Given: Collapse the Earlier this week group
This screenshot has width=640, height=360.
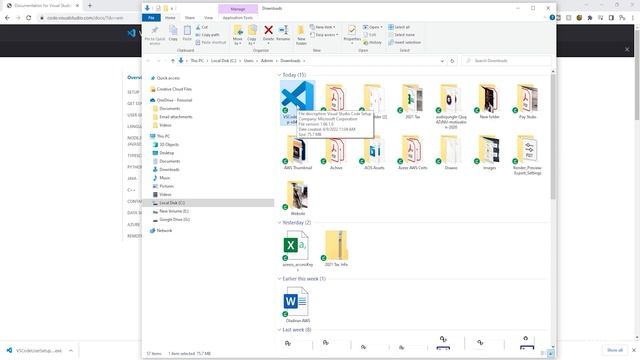Looking at the screenshot, I should [280, 279].
